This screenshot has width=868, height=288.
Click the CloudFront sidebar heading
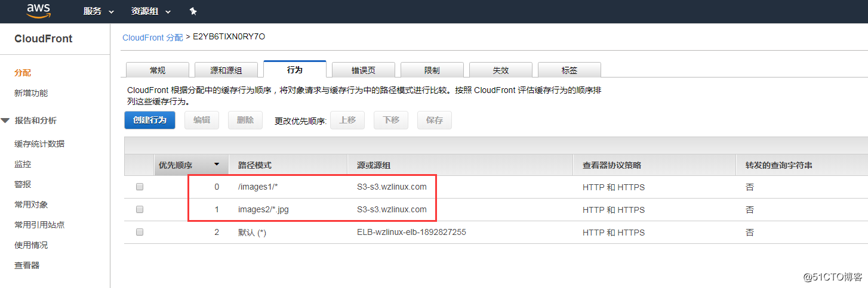coord(44,39)
